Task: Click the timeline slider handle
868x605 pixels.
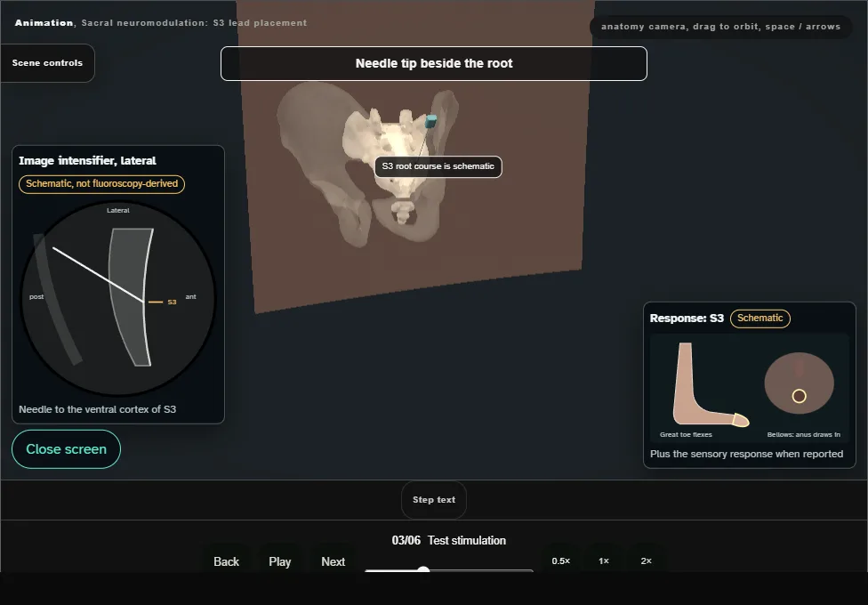Action: click(x=423, y=570)
